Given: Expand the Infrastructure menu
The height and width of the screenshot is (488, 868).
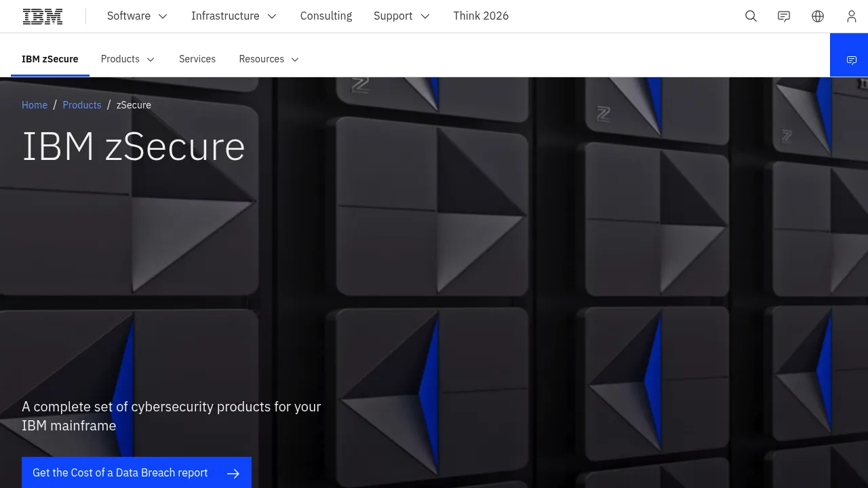Looking at the screenshot, I should [234, 16].
